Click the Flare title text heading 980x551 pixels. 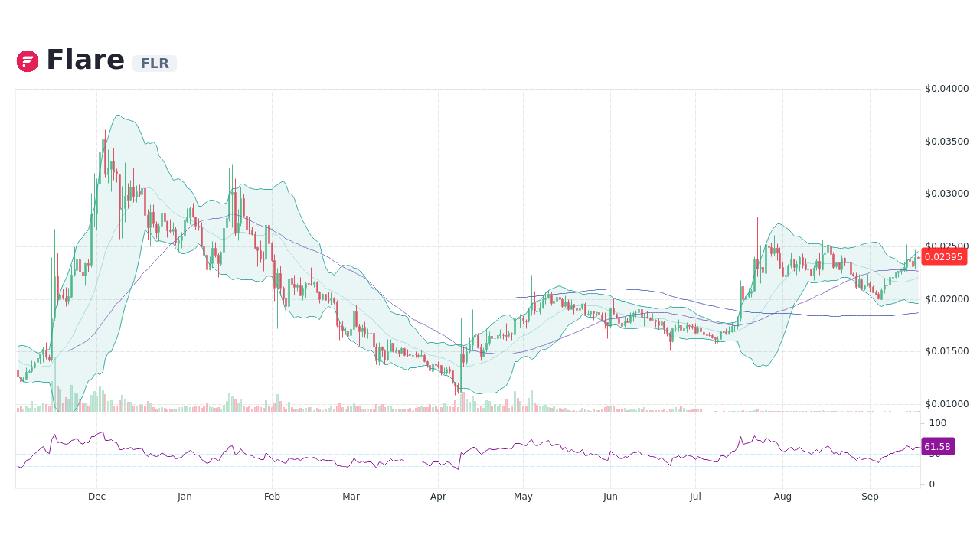click(x=86, y=59)
